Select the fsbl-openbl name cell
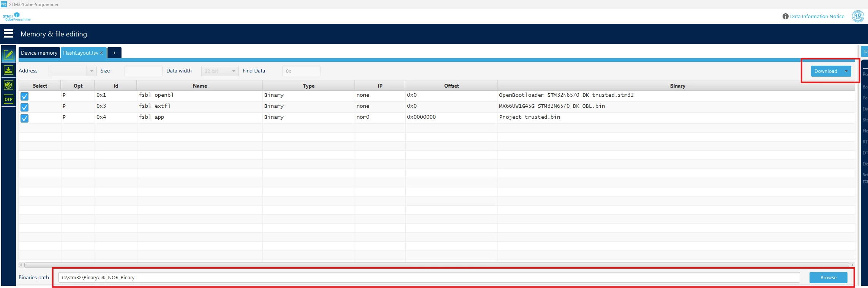 200,95
